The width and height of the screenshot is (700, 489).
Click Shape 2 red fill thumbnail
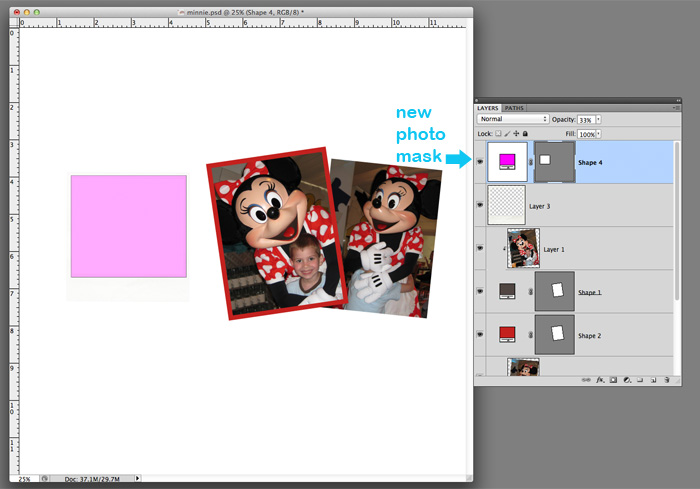(507, 334)
